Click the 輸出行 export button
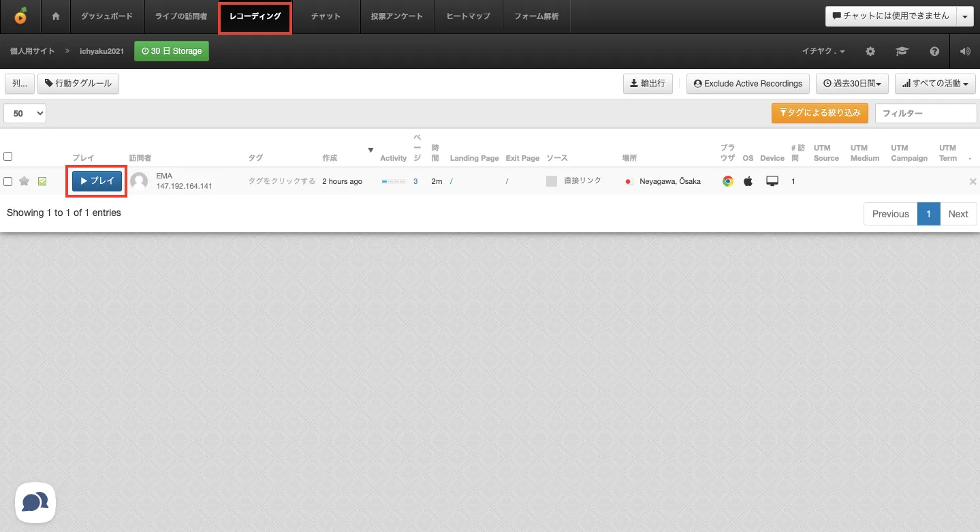 [648, 84]
